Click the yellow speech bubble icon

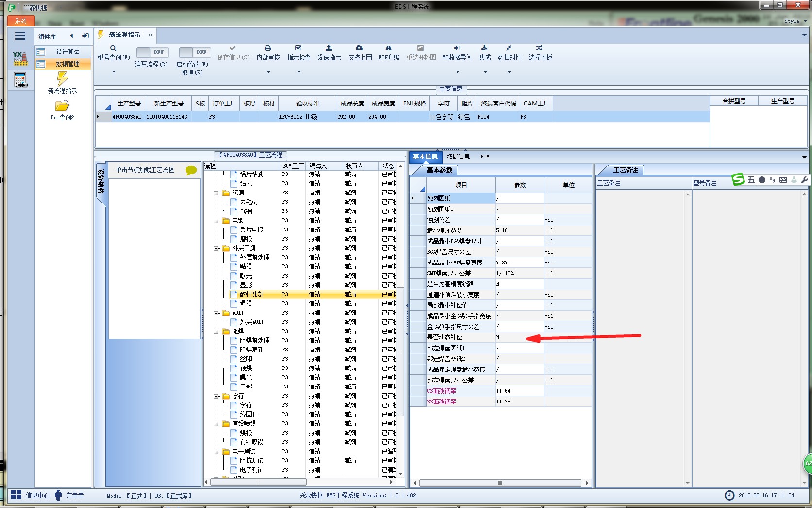191,170
